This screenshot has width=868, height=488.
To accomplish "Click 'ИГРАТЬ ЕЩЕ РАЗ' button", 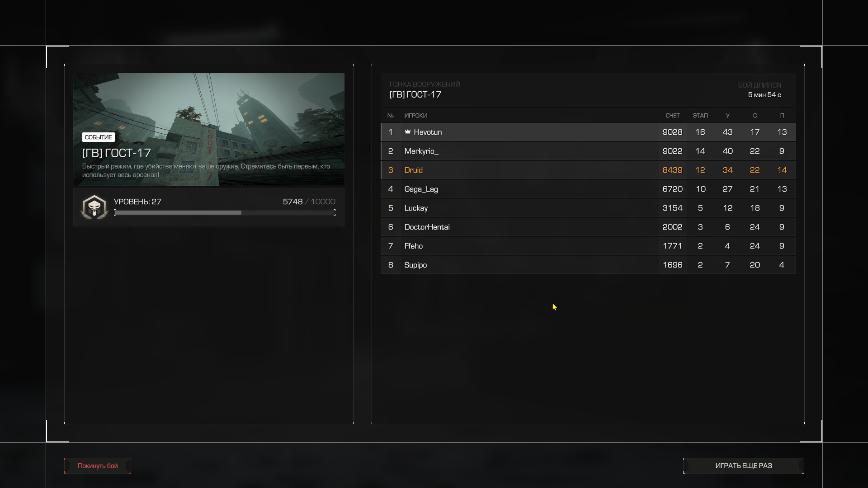I will 744,465.
